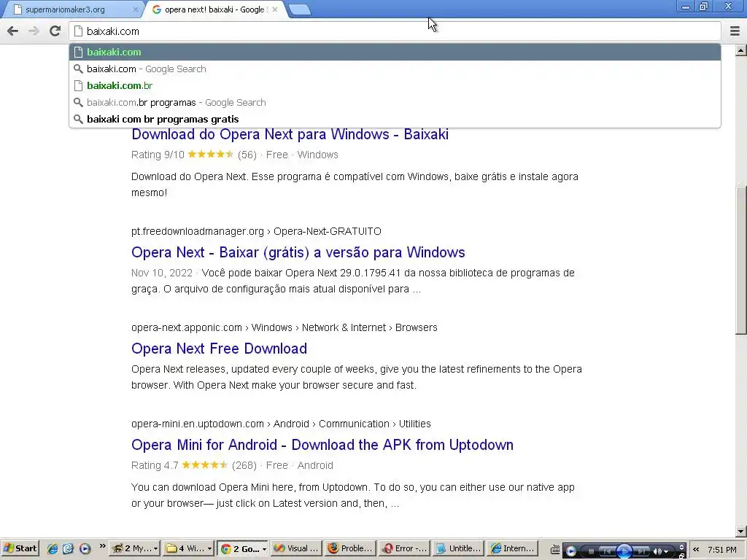Open 'Opera Mini for Android' Uptodown result

pyautogui.click(x=322, y=445)
